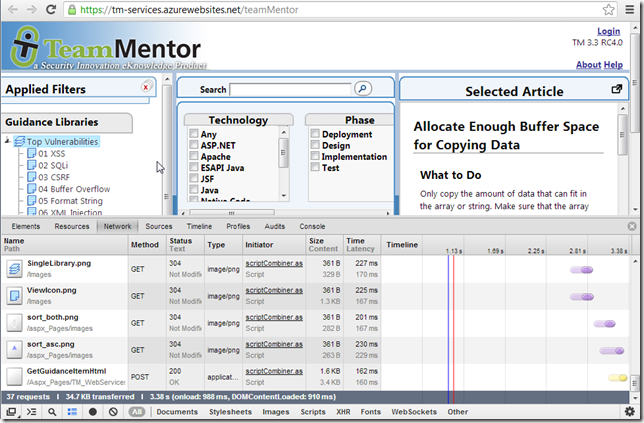Reload the page in browser
Viewport: 644px width, 423px height.
point(50,9)
